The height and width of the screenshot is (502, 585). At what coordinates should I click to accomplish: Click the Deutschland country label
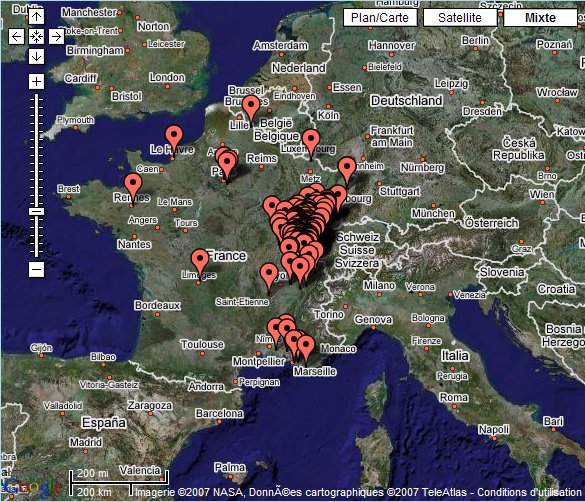click(407, 101)
